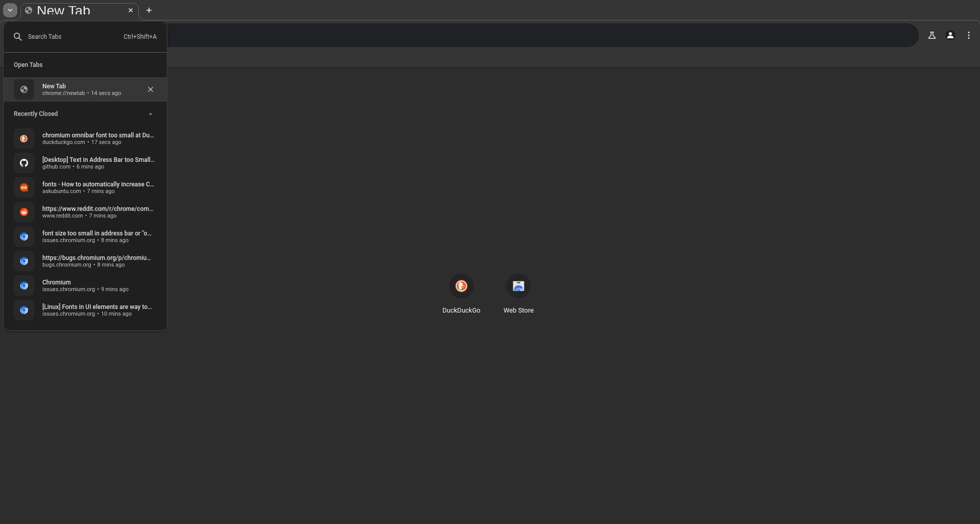Open the three-dot Chrome menu

(x=968, y=35)
